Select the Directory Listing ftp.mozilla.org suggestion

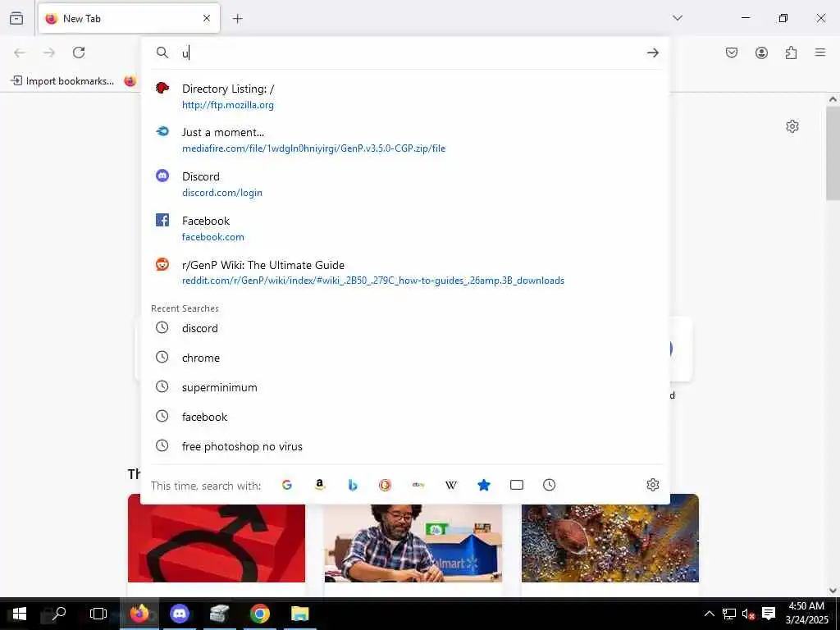point(405,97)
